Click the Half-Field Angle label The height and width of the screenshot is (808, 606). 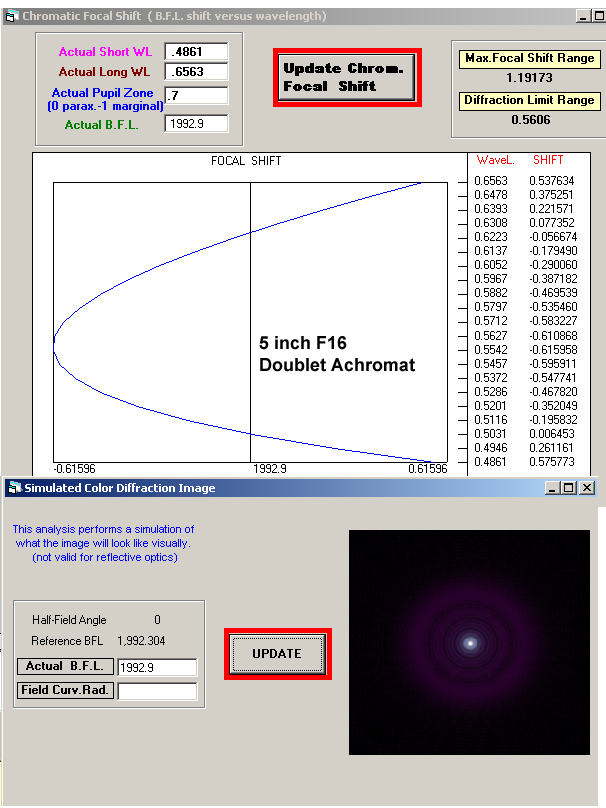pyautogui.click(x=69, y=620)
